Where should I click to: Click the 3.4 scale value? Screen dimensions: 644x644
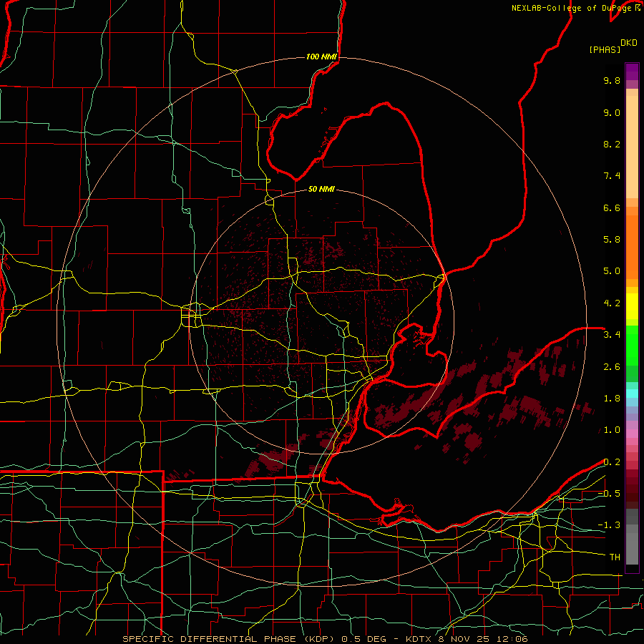pos(612,335)
